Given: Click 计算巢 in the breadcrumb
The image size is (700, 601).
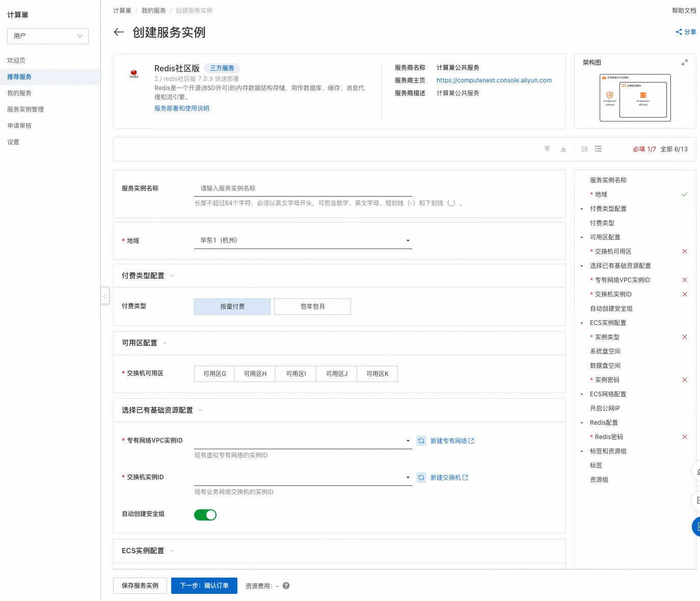Looking at the screenshot, I should coord(122,11).
